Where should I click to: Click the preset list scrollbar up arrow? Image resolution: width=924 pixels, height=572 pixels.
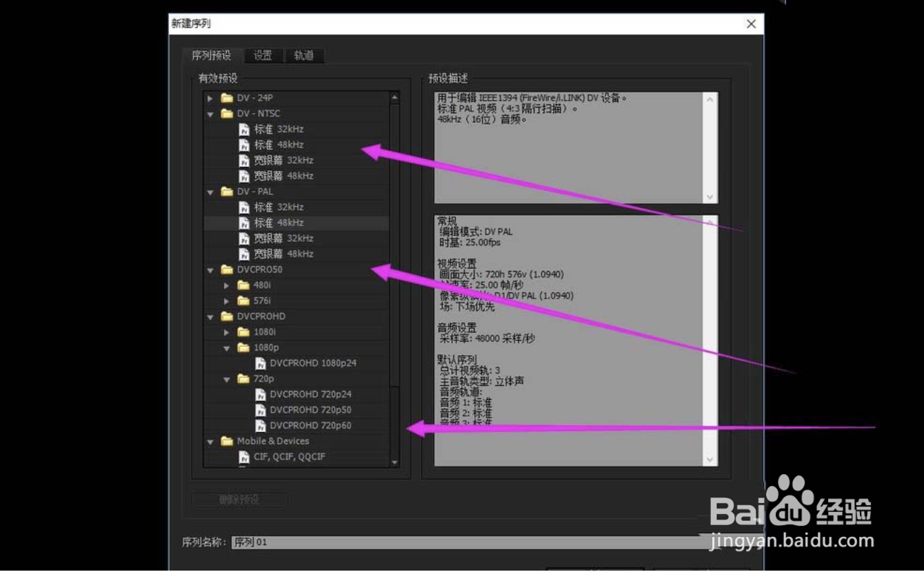coord(394,98)
